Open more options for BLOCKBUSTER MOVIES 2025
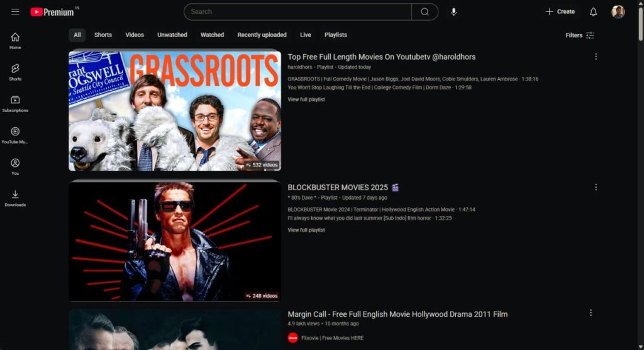The height and width of the screenshot is (350, 644). pos(596,187)
